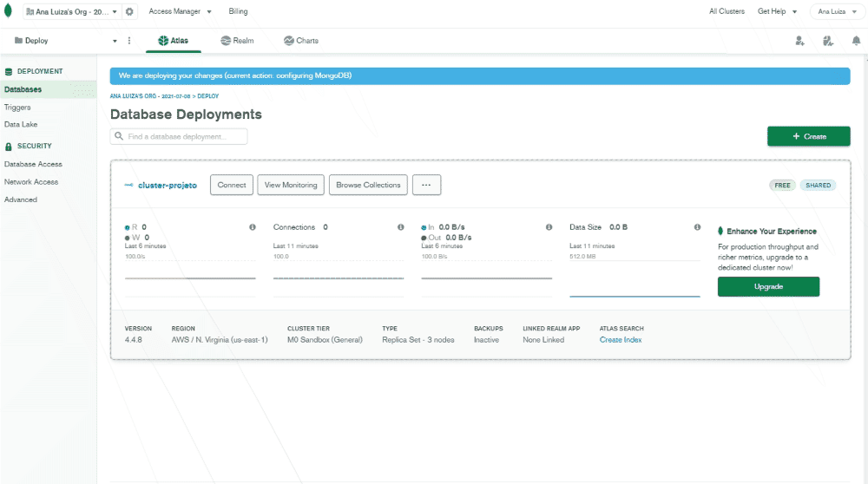Click info icon for Data Size chart
Screen dimensions: 868x484
tap(698, 227)
